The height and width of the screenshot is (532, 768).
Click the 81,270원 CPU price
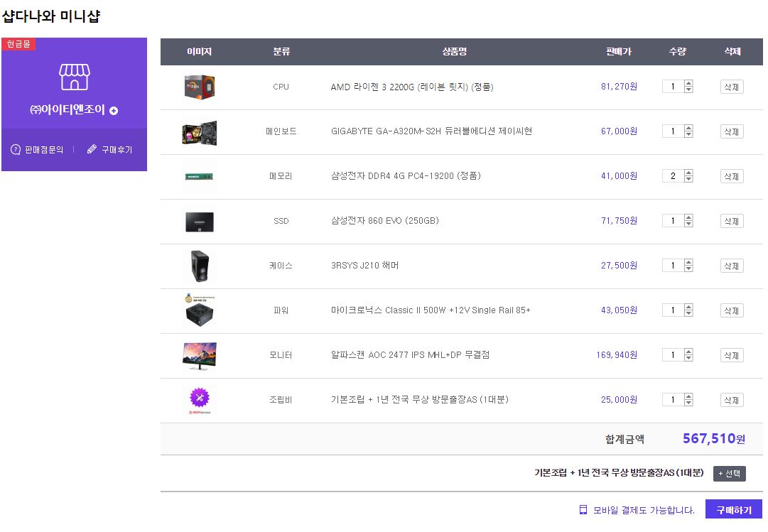(619, 87)
